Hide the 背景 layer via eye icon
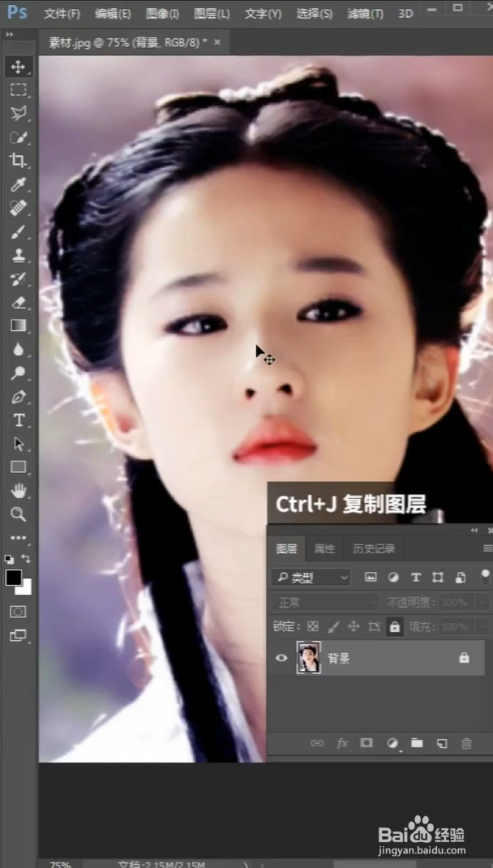This screenshot has width=493, height=868. click(281, 658)
